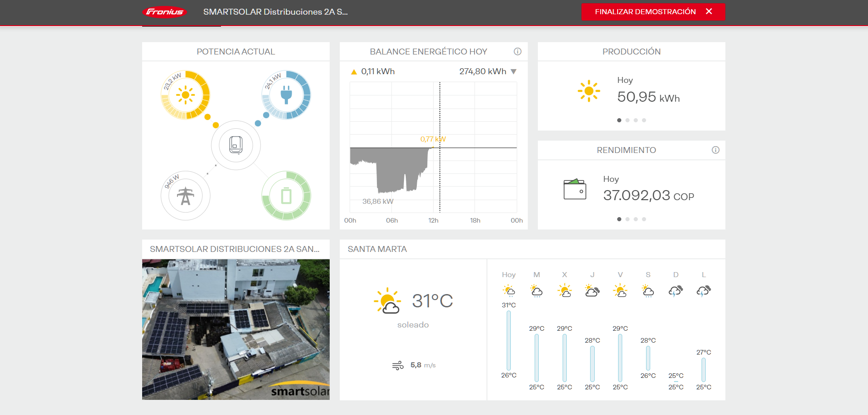The width and height of the screenshot is (868, 415).
Task: Open the rooftop solar installation photo
Action: [x=236, y=329]
